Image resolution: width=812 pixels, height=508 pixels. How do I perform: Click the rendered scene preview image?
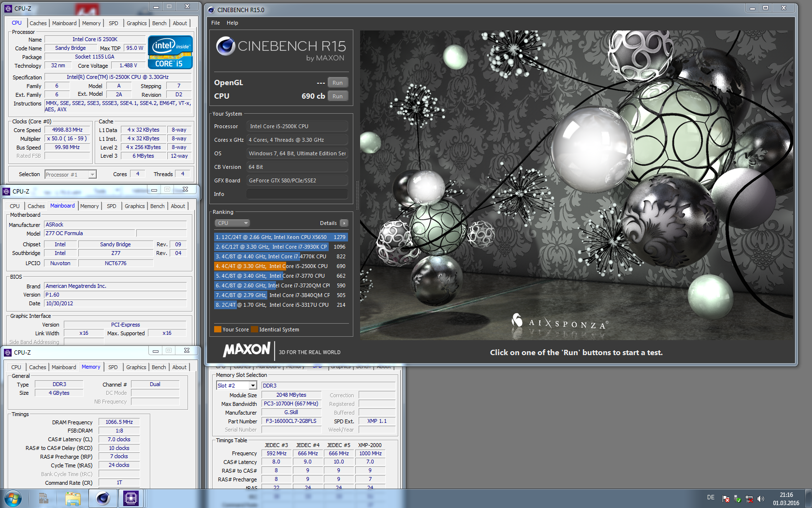click(x=576, y=185)
